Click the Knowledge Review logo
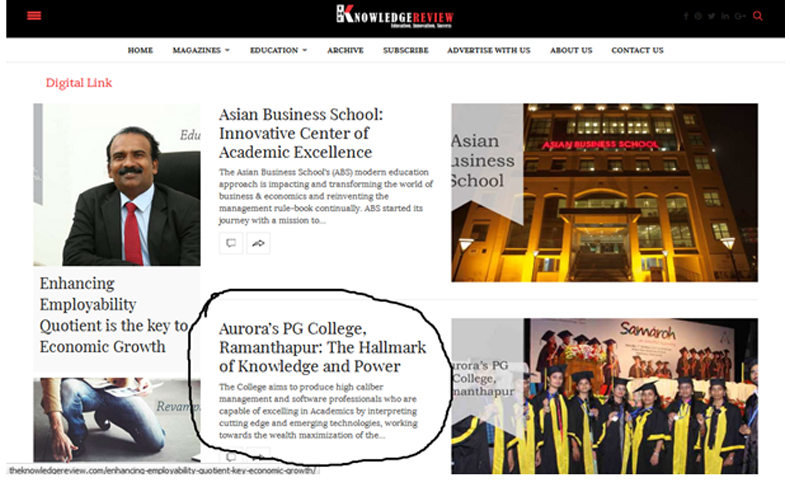 click(395, 17)
